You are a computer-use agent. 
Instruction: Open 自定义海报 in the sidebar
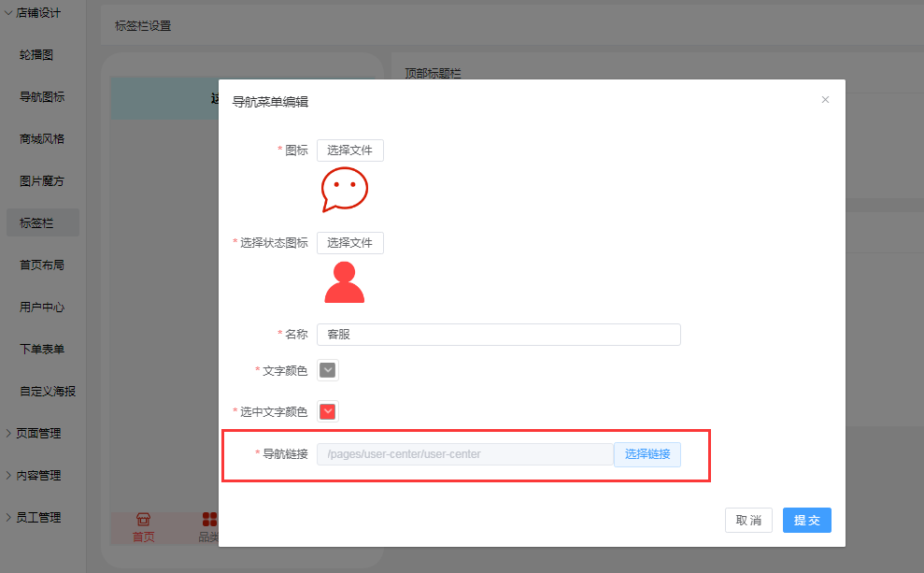[x=48, y=392]
